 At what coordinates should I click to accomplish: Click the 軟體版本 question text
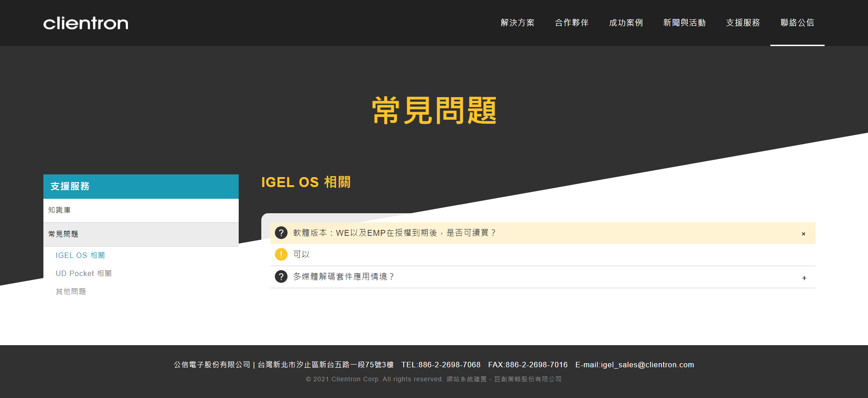(395, 233)
